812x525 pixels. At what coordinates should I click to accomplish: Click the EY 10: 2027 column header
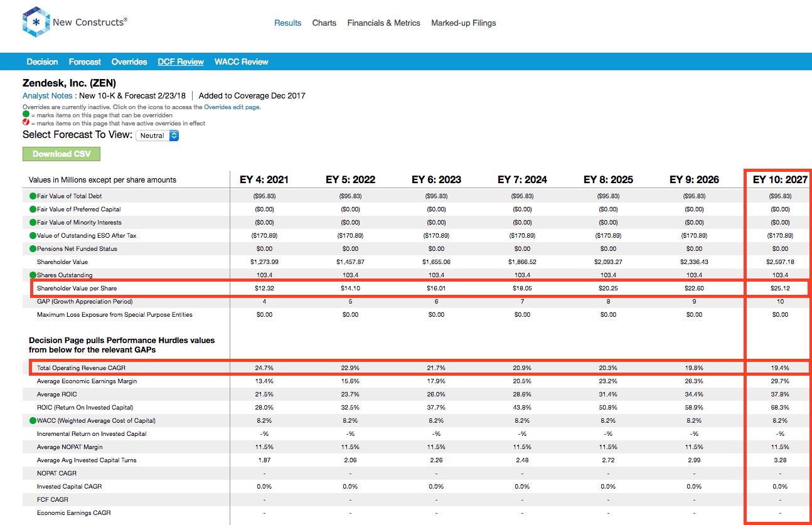click(780, 179)
